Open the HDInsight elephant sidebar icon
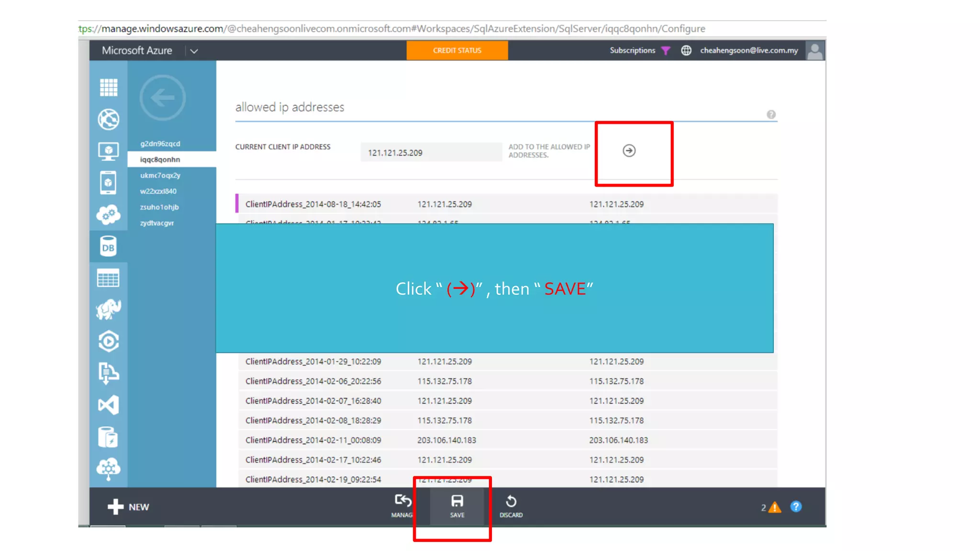 point(109,309)
